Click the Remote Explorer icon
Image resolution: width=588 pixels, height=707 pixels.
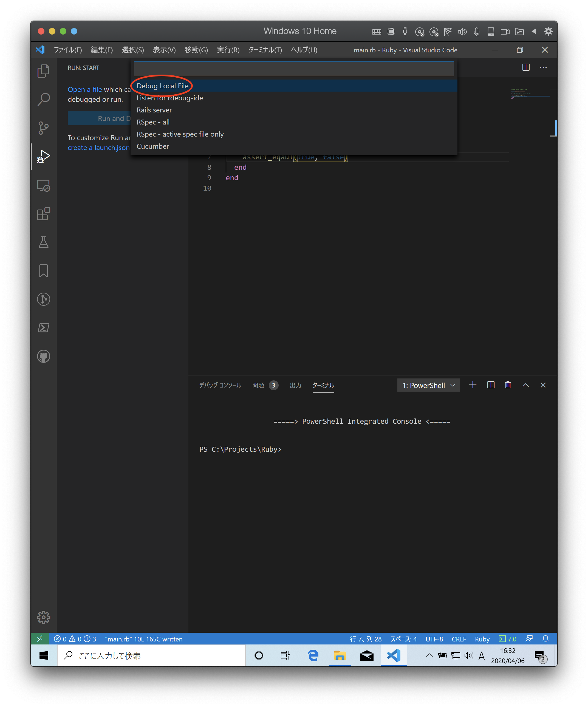pyautogui.click(x=43, y=185)
